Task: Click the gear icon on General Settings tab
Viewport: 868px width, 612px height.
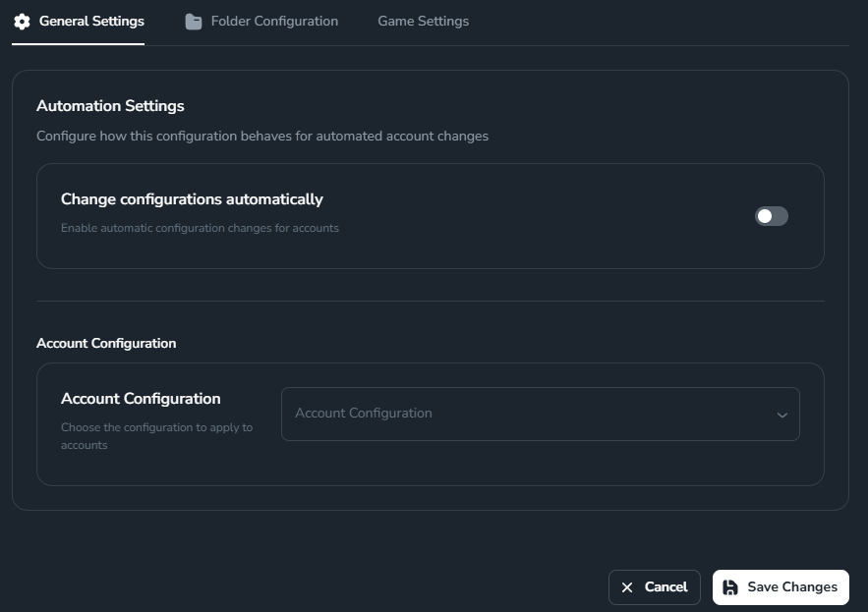Action: click(x=25, y=19)
